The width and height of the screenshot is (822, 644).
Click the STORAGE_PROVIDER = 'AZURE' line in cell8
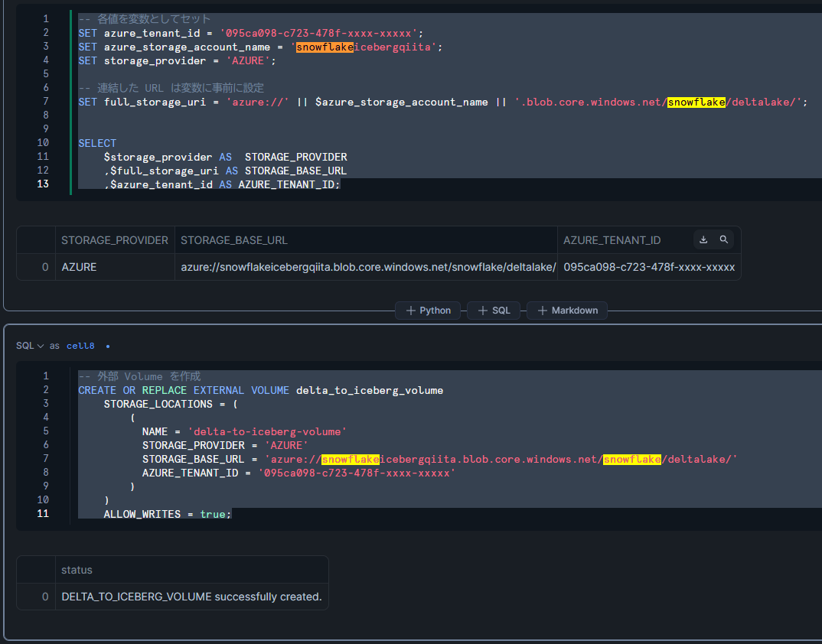coord(226,445)
